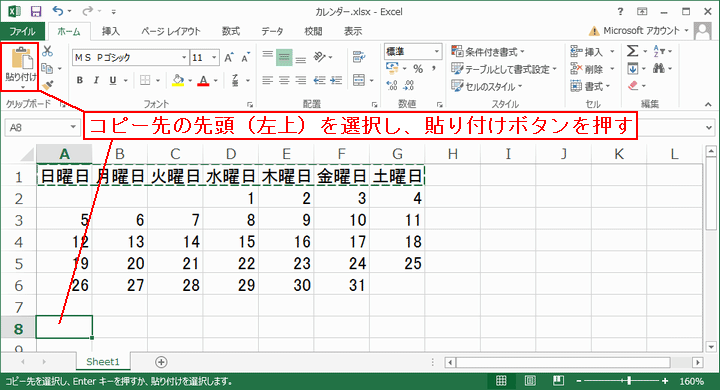Open 条件付き書式 conditional formatting
720x390 pixels.
point(488,51)
